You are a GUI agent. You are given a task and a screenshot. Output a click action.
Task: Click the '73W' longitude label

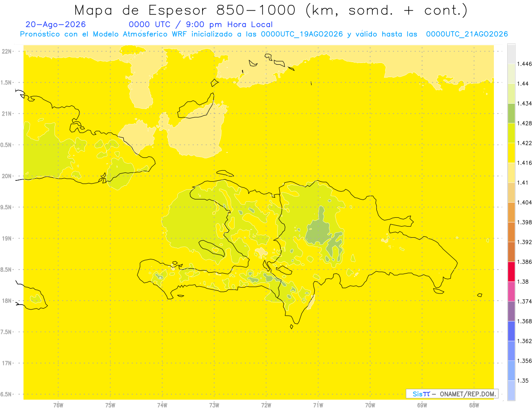point(214,405)
